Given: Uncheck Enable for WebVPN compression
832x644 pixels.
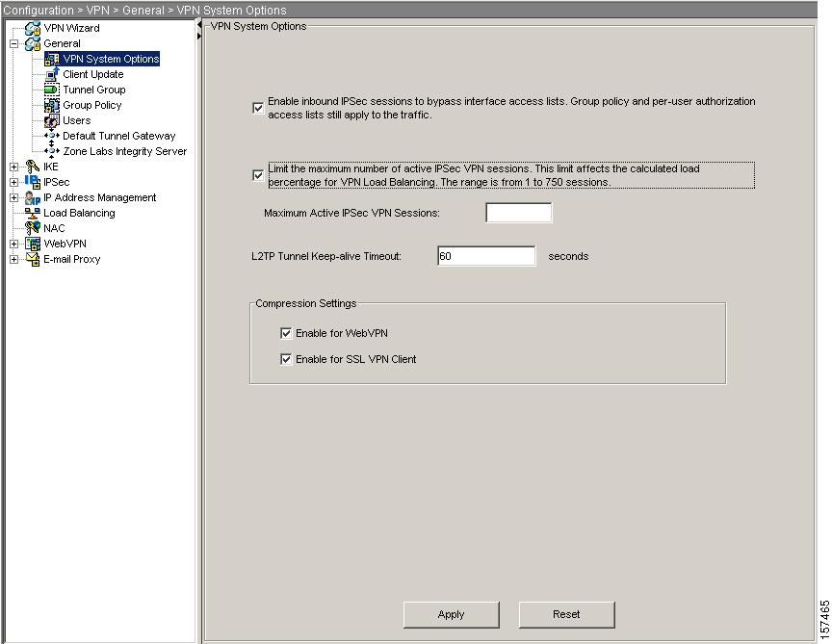Looking at the screenshot, I should [x=286, y=333].
